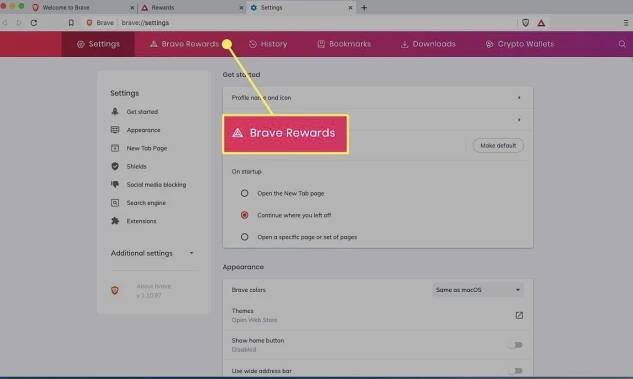This screenshot has height=379, width=633.
Task: Open Themes Web Store external link icon
Action: click(x=519, y=315)
